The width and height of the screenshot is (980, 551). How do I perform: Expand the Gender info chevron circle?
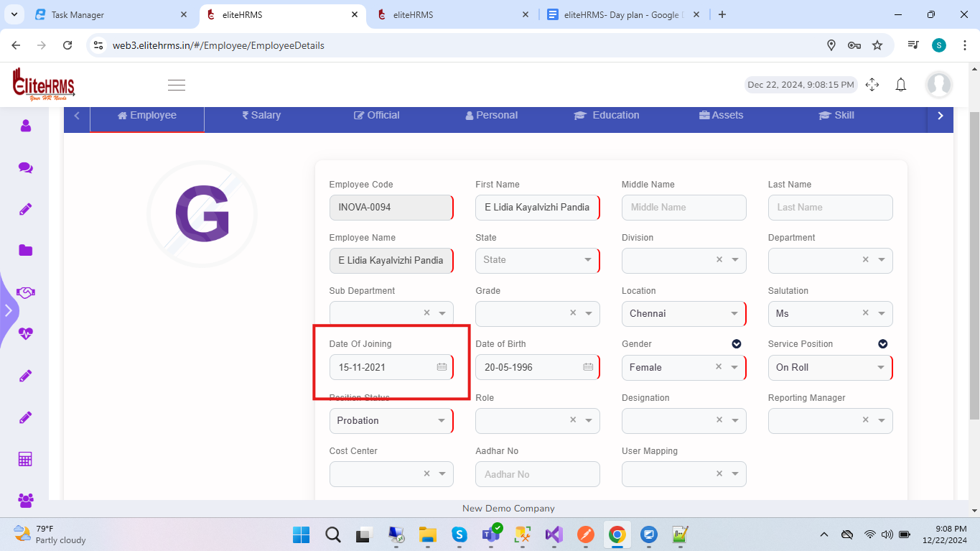[x=736, y=344]
